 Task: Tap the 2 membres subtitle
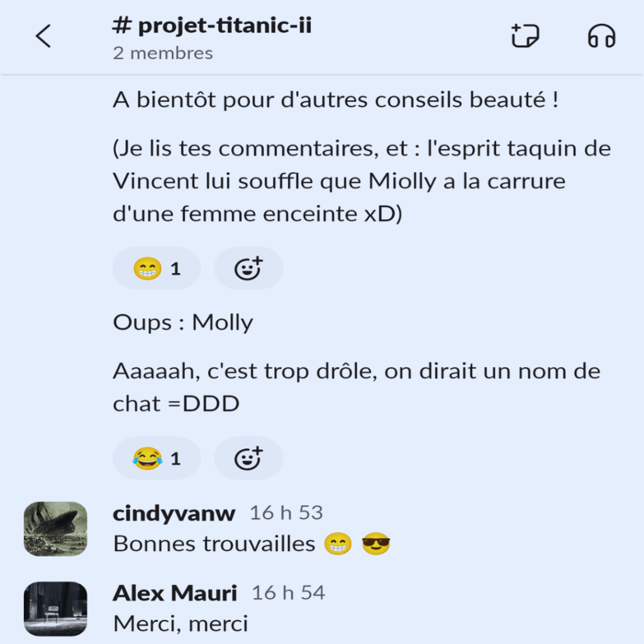pyautogui.click(x=163, y=53)
